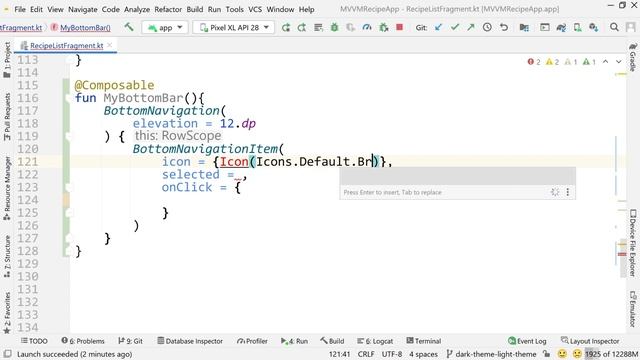Open the Navigate menu
Image resolution: width=640 pixels, height=360 pixels.
coord(82,9)
